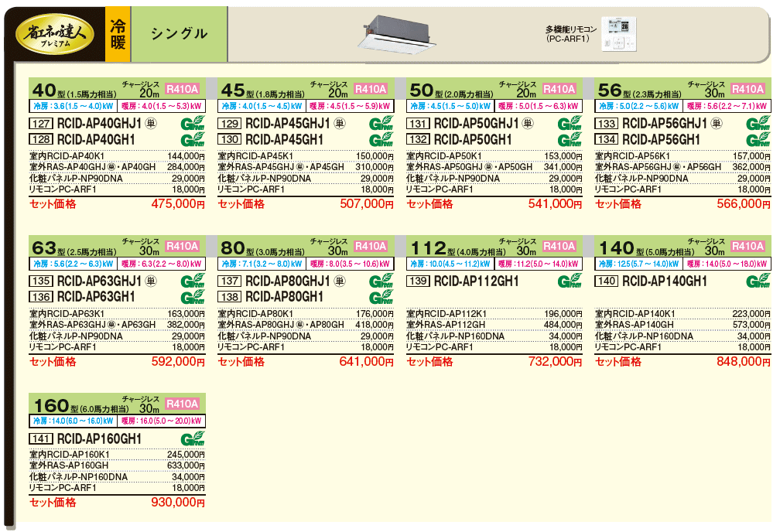Select model name RCID-AP40GHJ1
Image resolution: width=780 pixels, height=532 pixels.
(100, 123)
